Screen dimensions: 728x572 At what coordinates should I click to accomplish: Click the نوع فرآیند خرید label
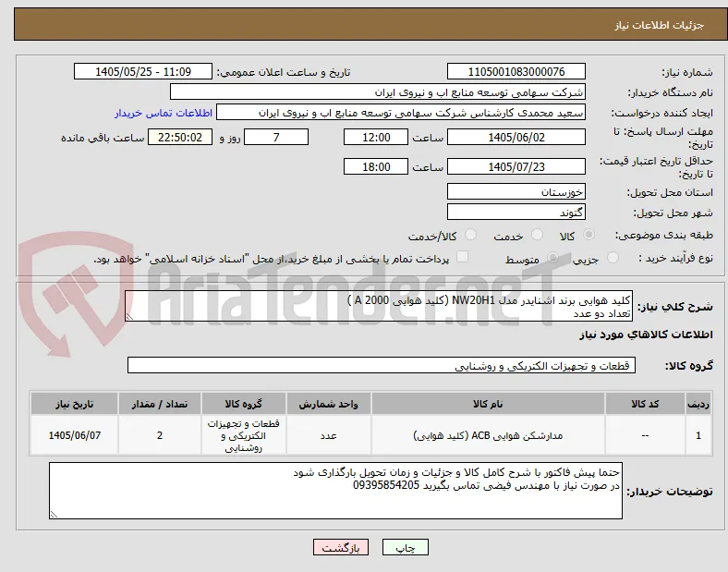pyautogui.click(x=676, y=258)
